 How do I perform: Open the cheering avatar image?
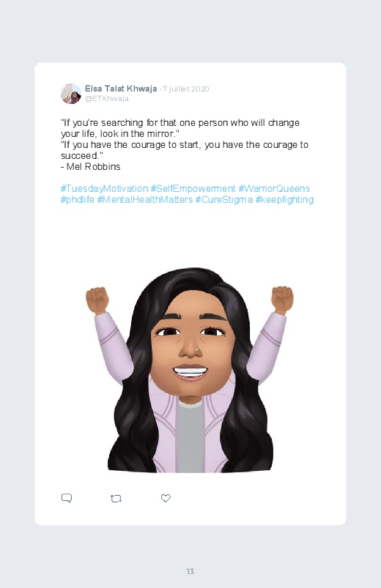190,370
